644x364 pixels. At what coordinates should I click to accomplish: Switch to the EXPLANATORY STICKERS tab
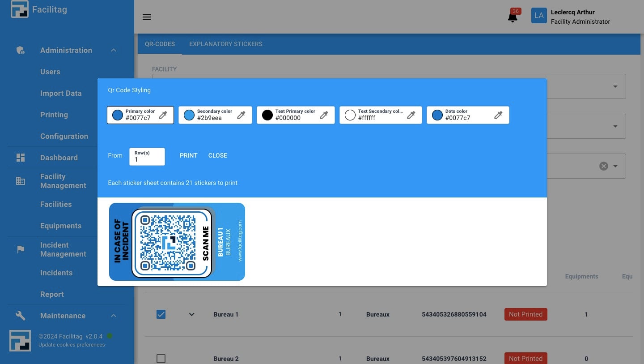[226, 44]
